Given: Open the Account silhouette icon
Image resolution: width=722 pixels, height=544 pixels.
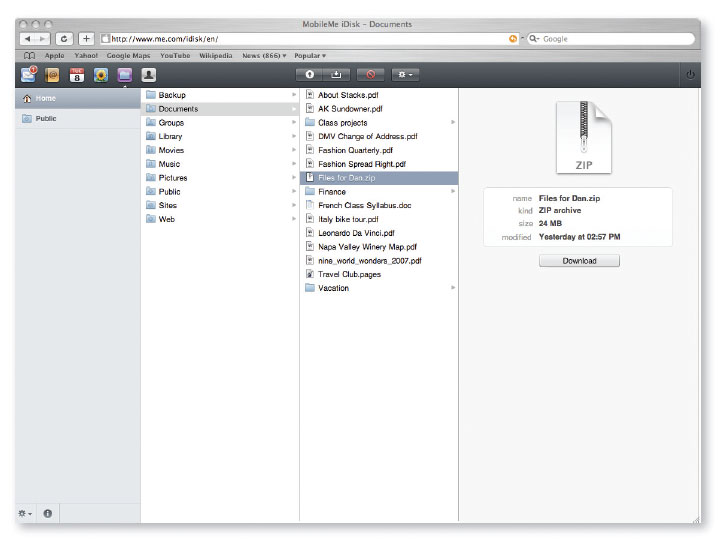Looking at the screenshot, I should [149, 75].
